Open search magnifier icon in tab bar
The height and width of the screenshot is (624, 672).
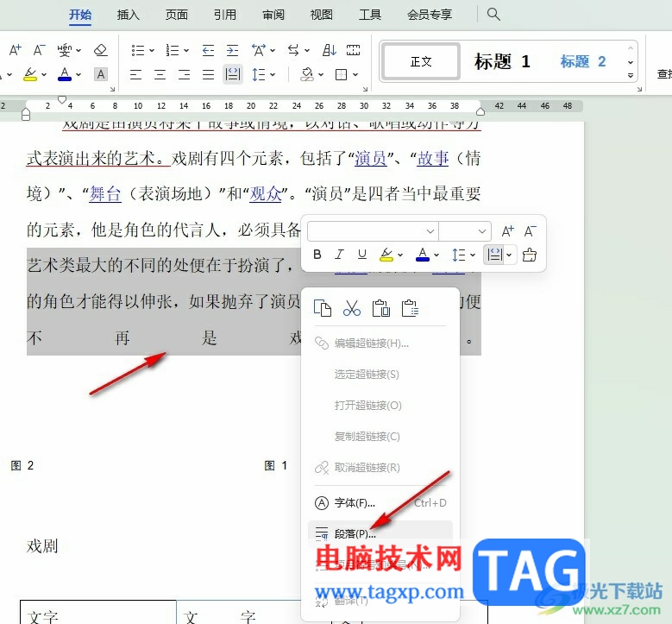point(493,14)
